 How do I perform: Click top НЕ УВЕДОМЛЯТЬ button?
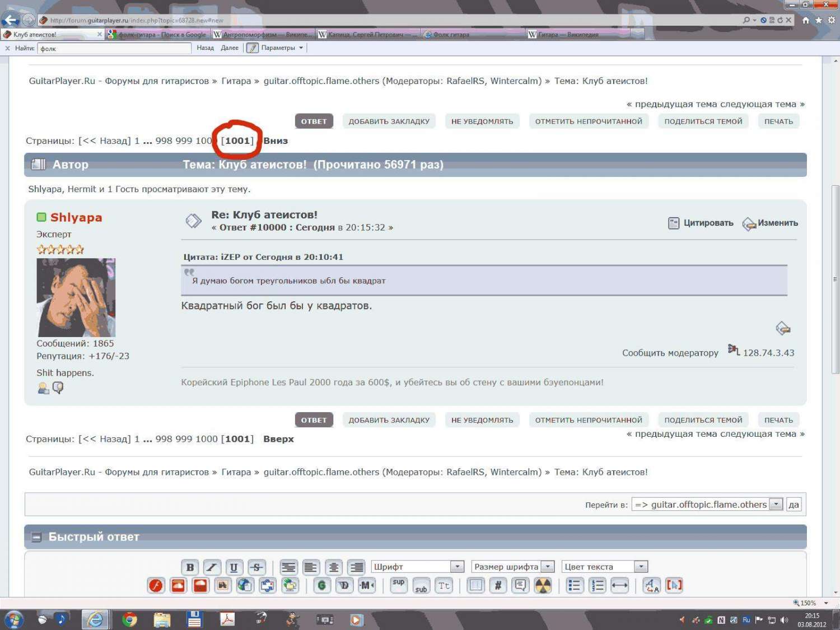click(482, 122)
